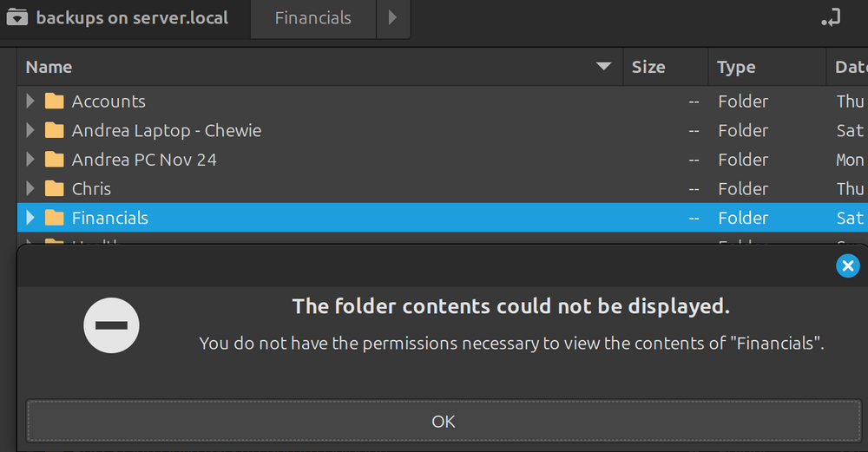Click the error stop icon in dialog

(111, 325)
